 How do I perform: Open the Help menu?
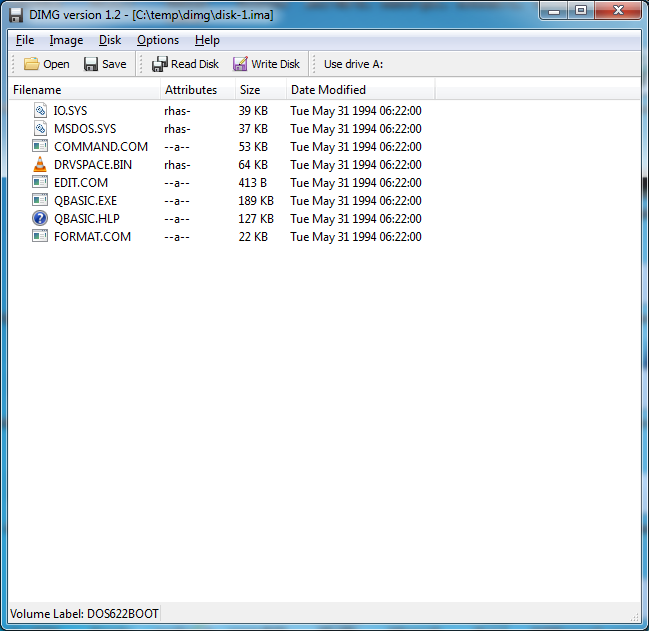[207, 40]
